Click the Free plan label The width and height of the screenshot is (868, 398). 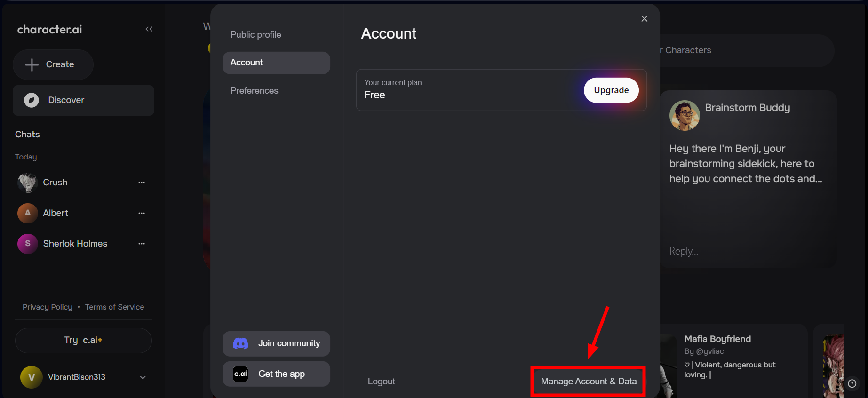click(375, 95)
